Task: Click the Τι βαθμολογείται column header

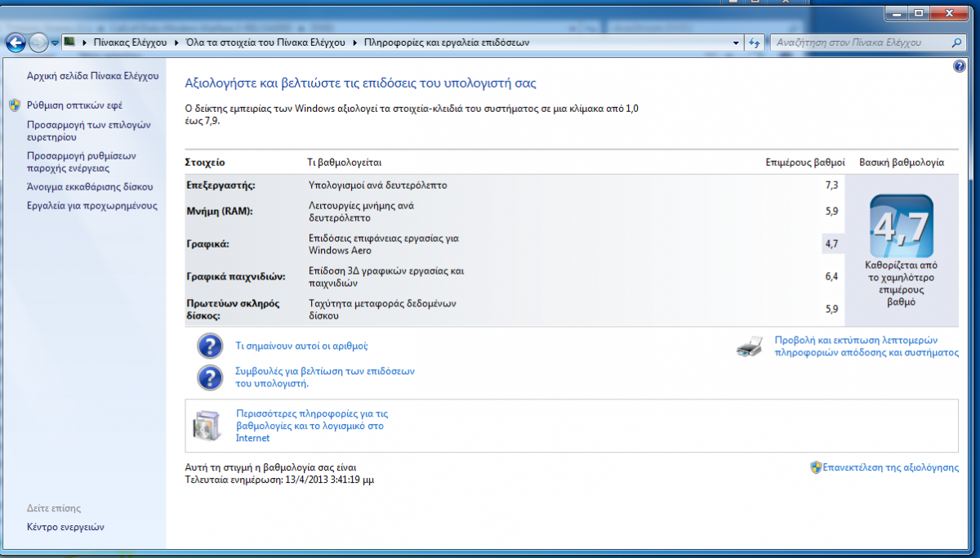Action: click(x=344, y=163)
